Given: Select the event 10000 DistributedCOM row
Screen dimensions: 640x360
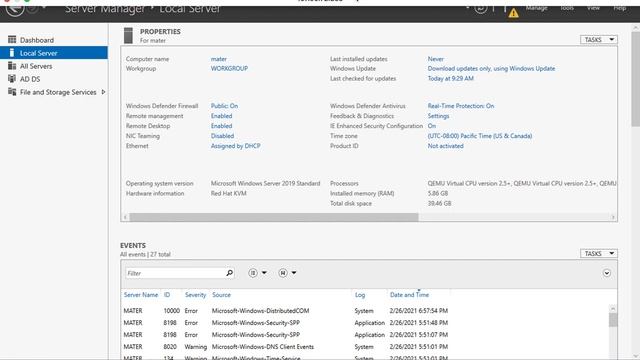Looking at the screenshot, I should [x=364, y=311].
